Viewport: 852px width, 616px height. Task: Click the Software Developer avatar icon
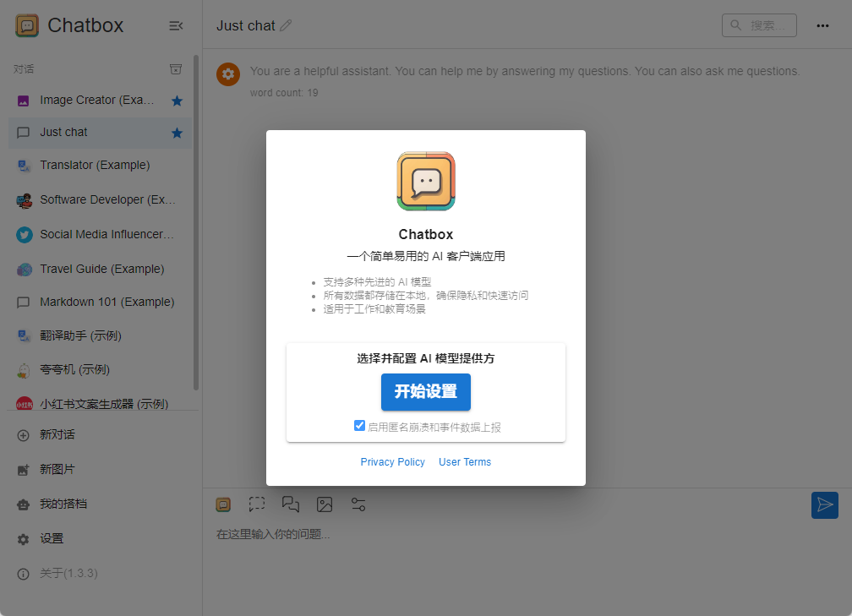click(x=24, y=200)
